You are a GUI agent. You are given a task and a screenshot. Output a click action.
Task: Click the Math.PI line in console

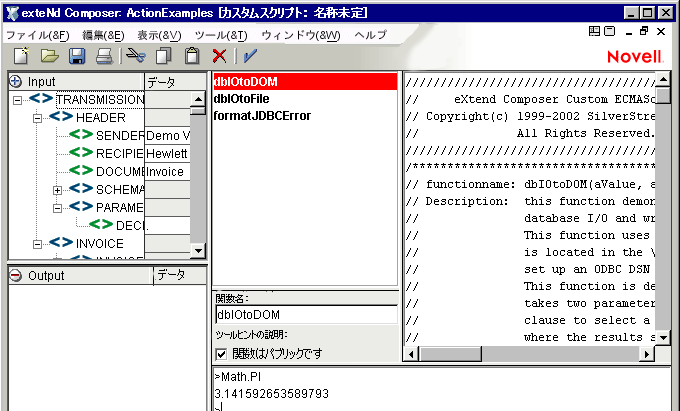(238, 377)
